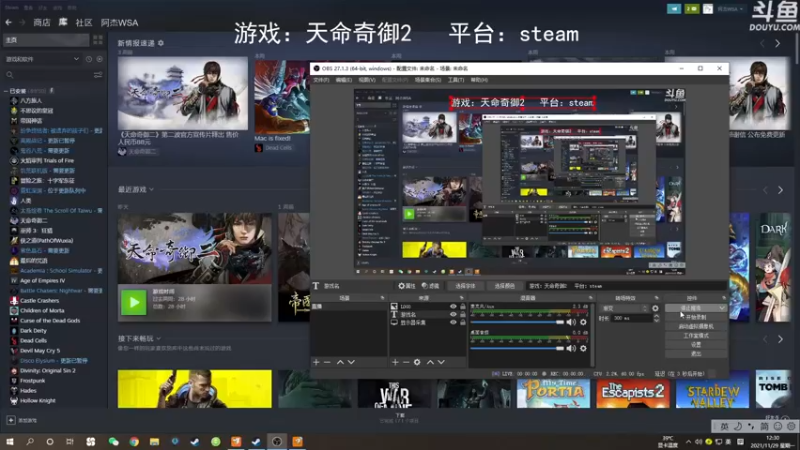This screenshot has height=450, width=800.
Task: Open Chrome from the Windows taskbar
Action: coord(134,441)
